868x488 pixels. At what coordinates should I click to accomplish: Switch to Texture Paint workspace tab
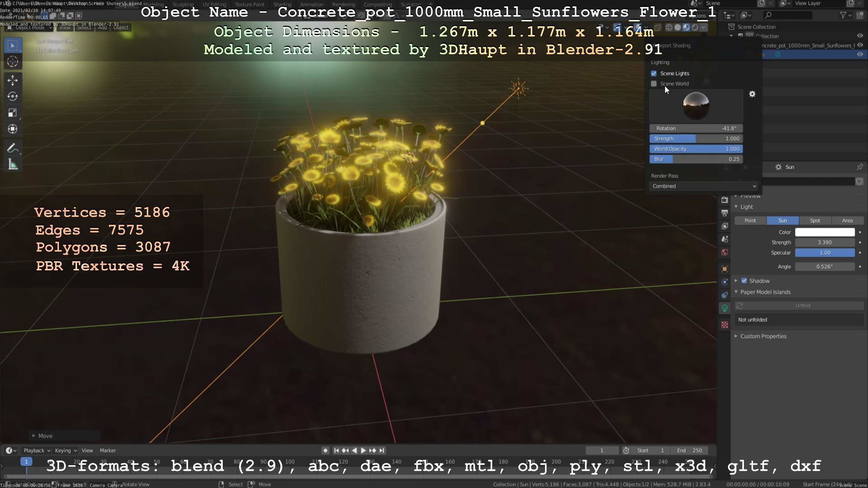pyautogui.click(x=250, y=4)
